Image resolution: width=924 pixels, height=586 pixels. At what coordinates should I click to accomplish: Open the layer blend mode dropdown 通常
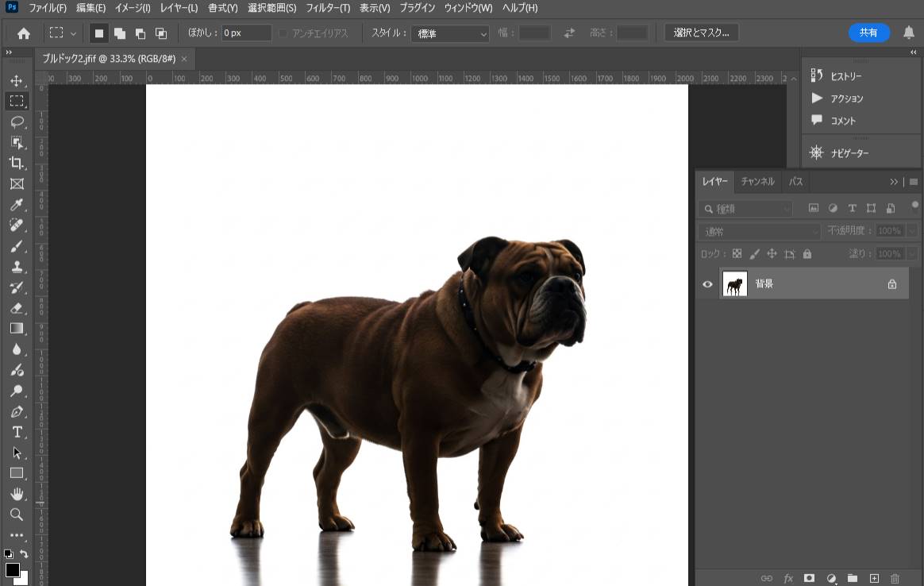pyautogui.click(x=760, y=232)
